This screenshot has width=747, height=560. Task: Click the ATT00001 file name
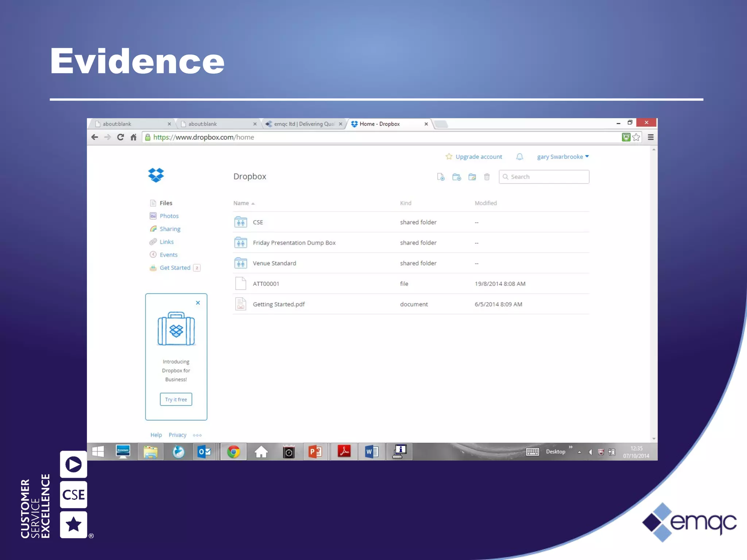[x=266, y=284]
